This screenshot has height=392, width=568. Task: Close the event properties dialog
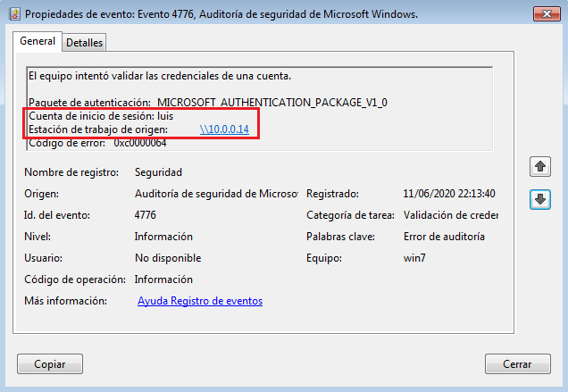(x=547, y=13)
